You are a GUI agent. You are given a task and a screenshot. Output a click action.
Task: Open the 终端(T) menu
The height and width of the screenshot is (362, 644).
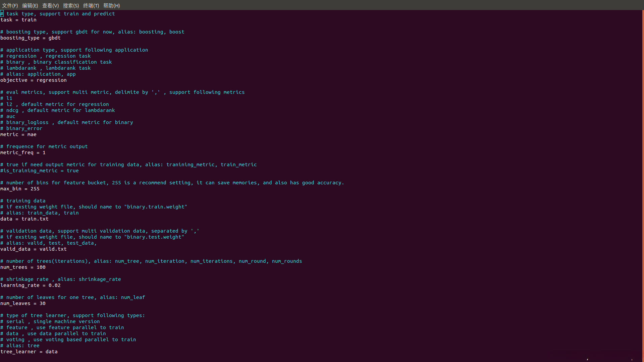[91, 5]
